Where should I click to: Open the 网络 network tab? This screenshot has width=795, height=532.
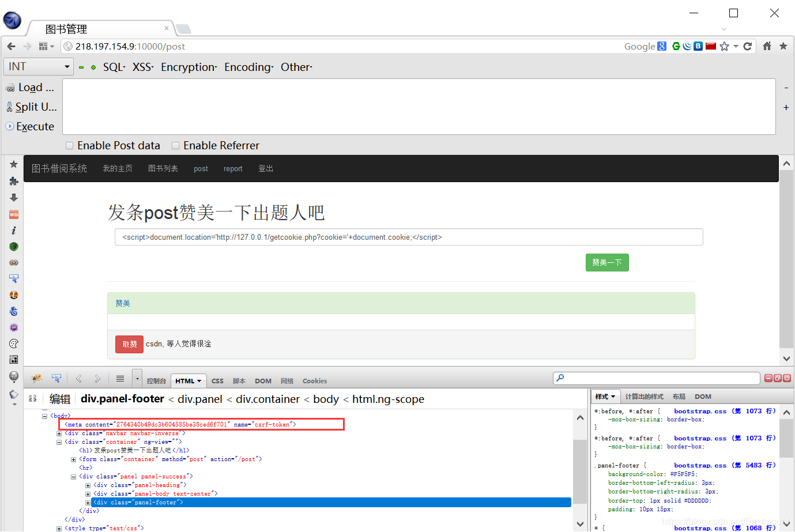pyautogui.click(x=287, y=381)
